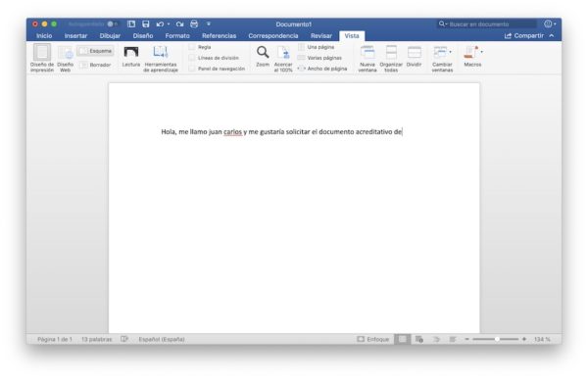Expand the Cambiar ventanas dropdown arrow
Image resolution: width=588 pixels, height=379 pixels.
451,52
